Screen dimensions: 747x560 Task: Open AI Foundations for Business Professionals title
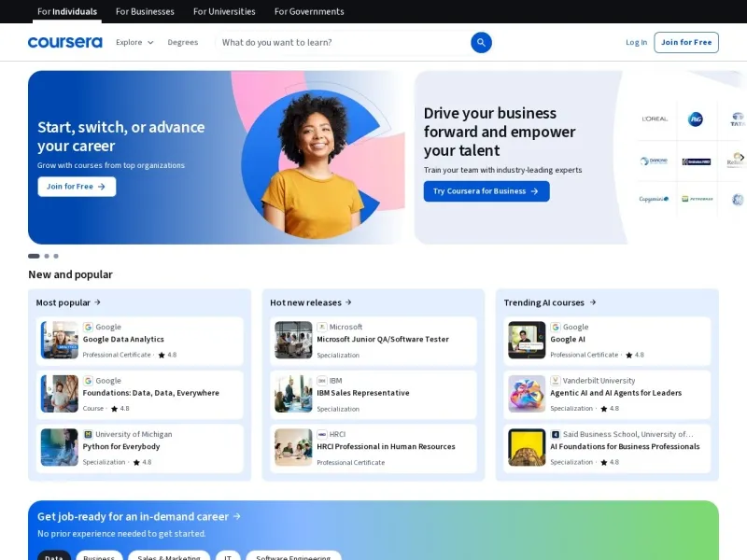(x=625, y=447)
